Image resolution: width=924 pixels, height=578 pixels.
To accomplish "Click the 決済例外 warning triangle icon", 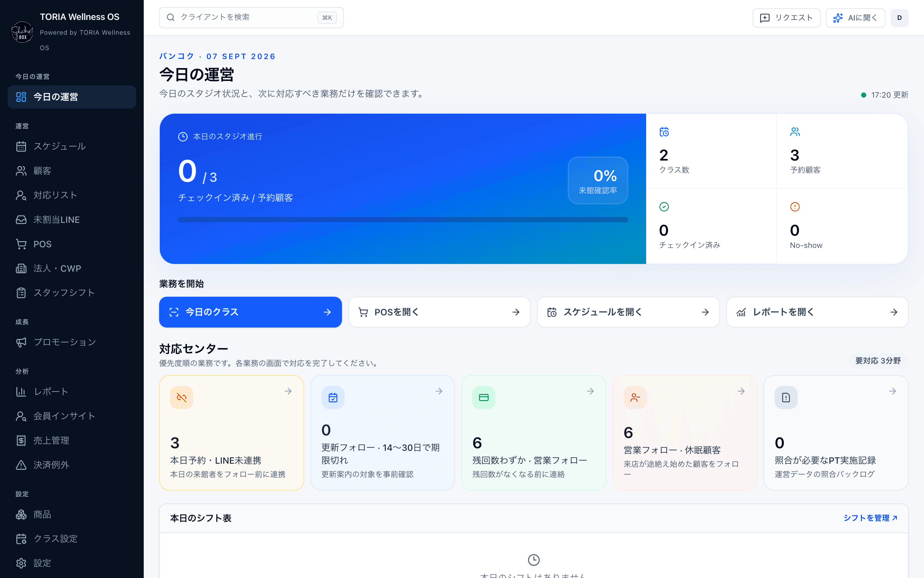I will click(21, 465).
